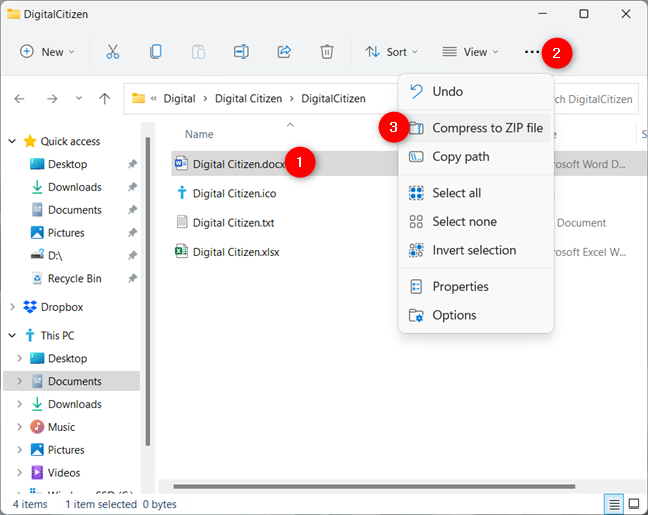Open the See more three-dots menu

(531, 52)
